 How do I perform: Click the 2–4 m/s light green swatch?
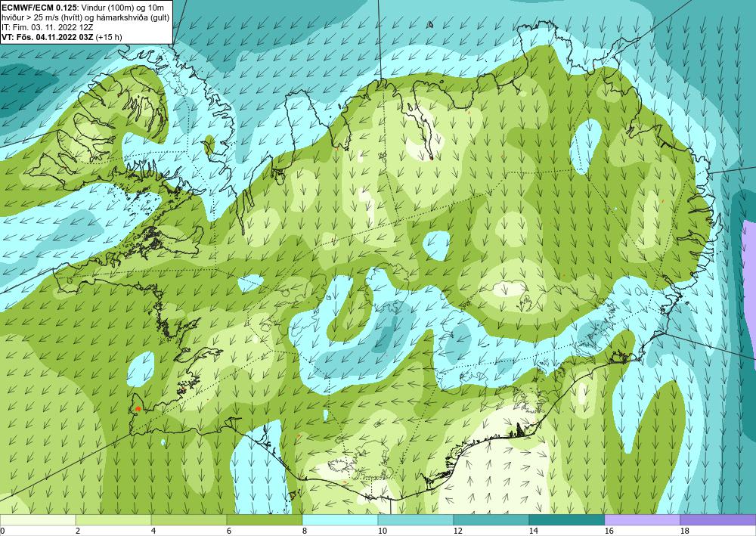tap(113, 520)
